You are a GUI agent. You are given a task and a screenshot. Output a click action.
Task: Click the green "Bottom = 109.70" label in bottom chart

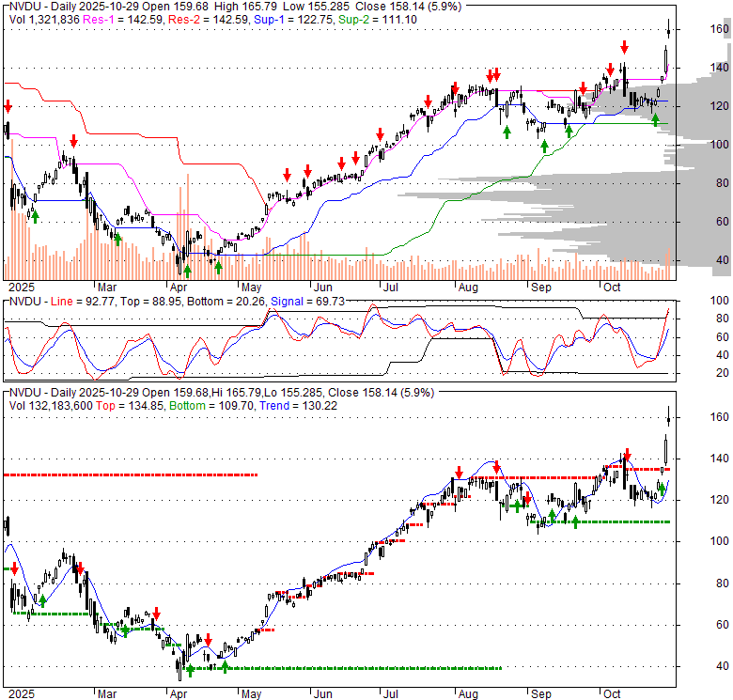(212, 406)
